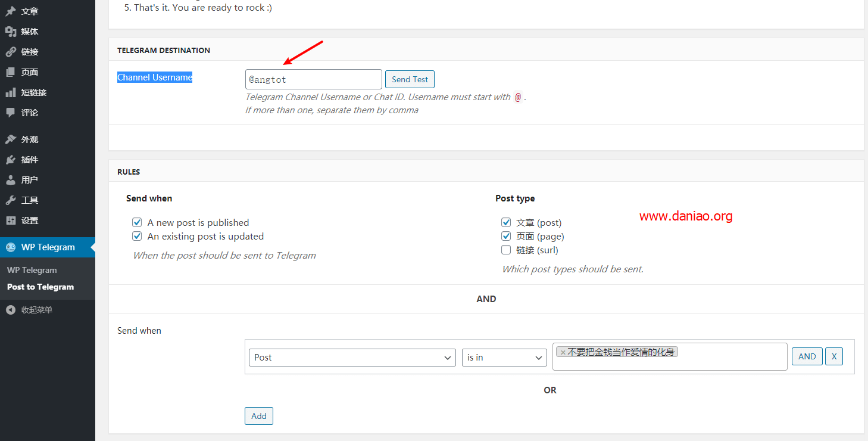The height and width of the screenshot is (441, 868).
Task: Click the Add button under OR
Action: coord(259,416)
